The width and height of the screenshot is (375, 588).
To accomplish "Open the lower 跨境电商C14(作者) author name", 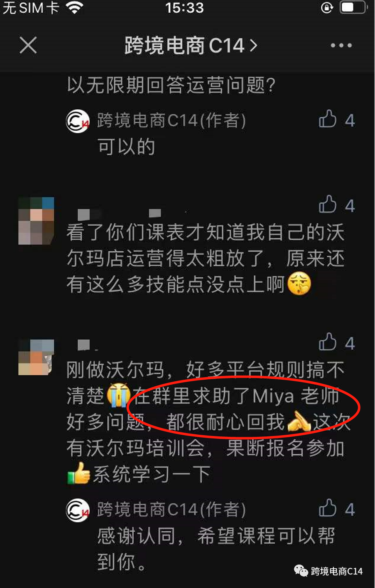I will point(171,510).
